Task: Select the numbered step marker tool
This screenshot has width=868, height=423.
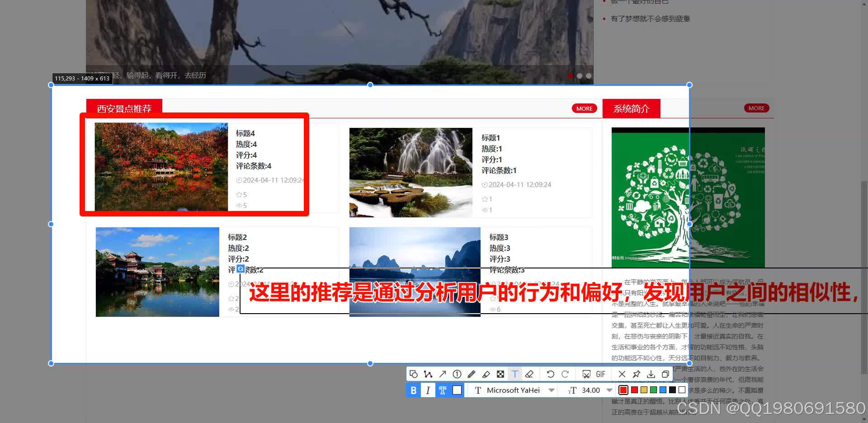Action: 457,374
